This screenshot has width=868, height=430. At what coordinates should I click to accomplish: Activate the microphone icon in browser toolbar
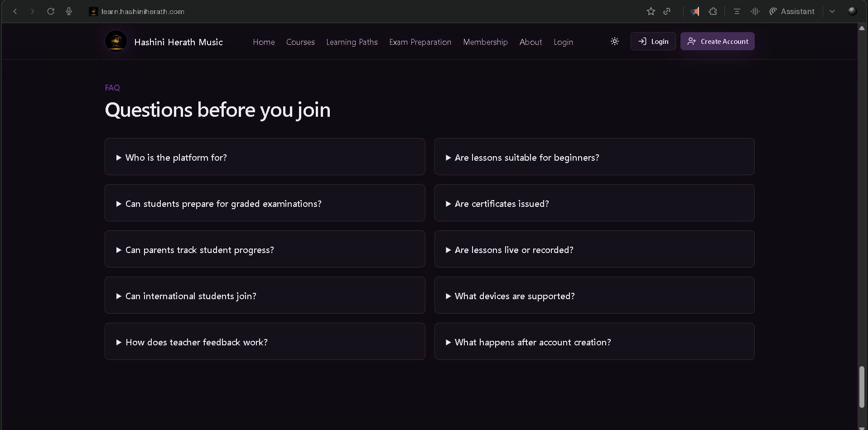pyautogui.click(x=69, y=11)
